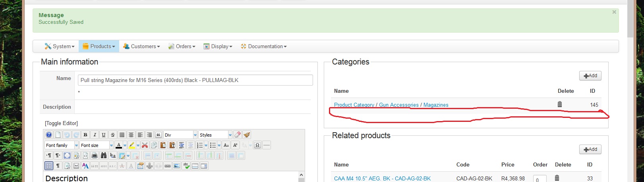Delete related product CAA M4 with trash icon
The width and height of the screenshot is (644, 182).
(557, 178)
